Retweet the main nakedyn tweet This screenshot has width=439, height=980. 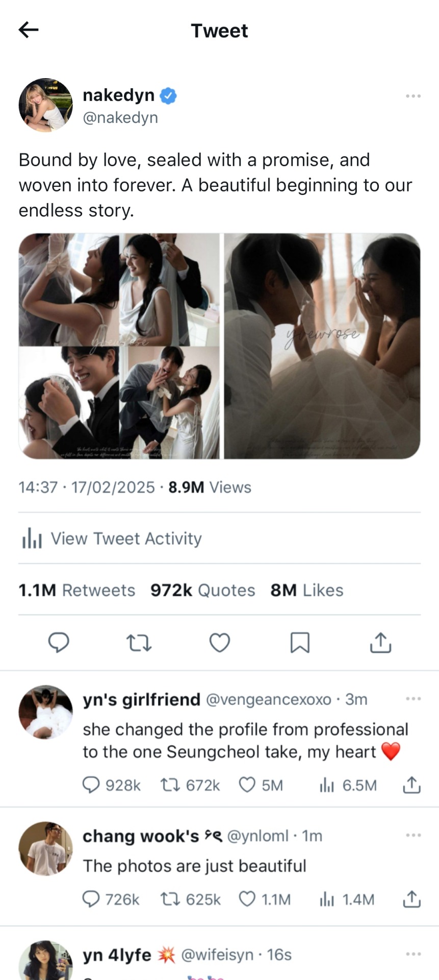139,643
